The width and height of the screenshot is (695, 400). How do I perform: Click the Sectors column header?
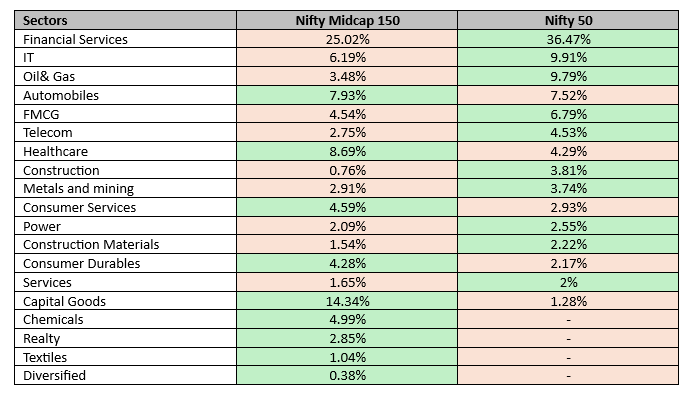(x=46, y=20)
